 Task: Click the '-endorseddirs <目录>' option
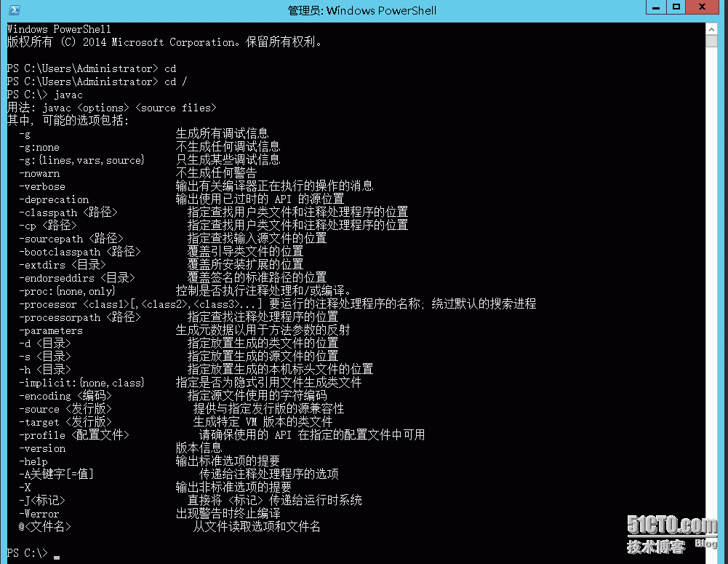click(x=76, y=278)
